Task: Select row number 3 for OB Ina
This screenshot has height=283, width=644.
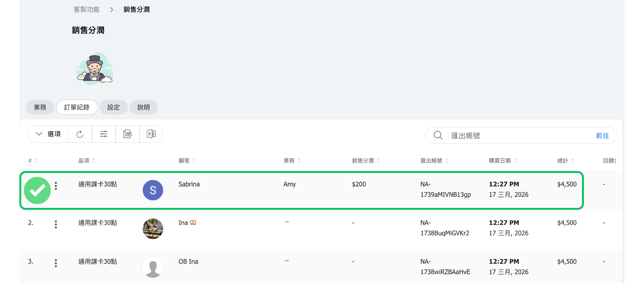Action: [31, 262]
